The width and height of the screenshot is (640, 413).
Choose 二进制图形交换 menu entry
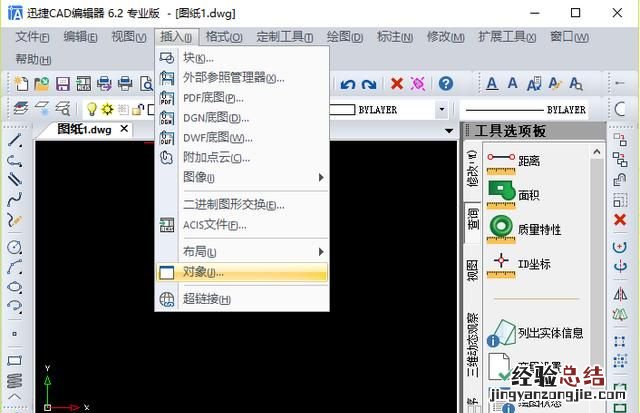point(242,204)
